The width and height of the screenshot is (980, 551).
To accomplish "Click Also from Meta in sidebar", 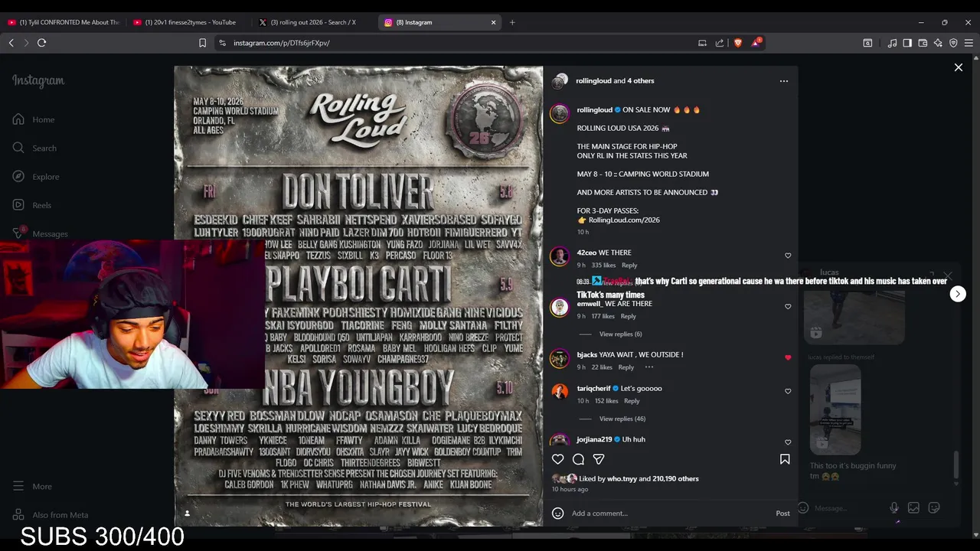I will (50, 515).
